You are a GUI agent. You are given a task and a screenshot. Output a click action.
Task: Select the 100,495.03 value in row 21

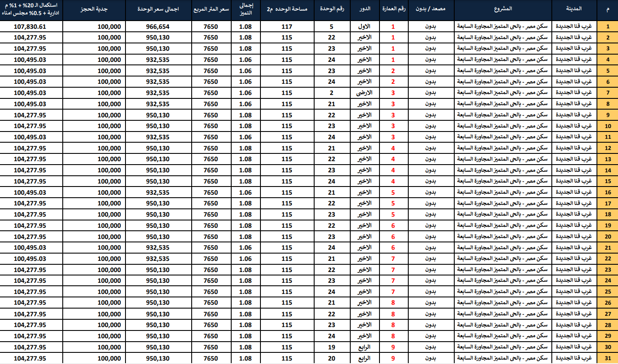click(x=30, y=248)
